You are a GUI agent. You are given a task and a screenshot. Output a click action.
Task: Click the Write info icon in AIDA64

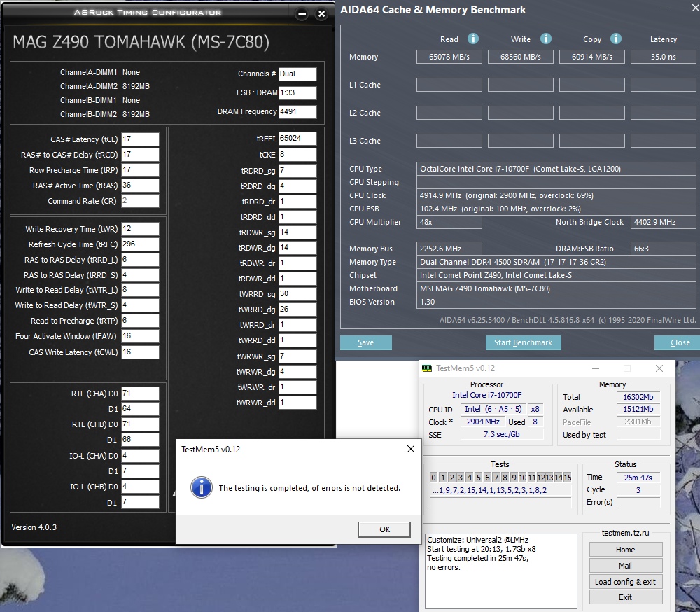pyautogui.click(x=545, y=39)
